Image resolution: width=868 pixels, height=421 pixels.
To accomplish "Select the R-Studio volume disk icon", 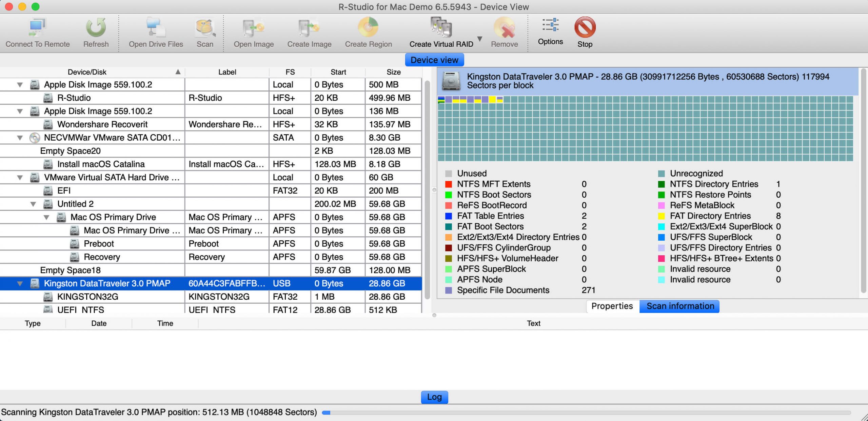I will coord(48,98).
